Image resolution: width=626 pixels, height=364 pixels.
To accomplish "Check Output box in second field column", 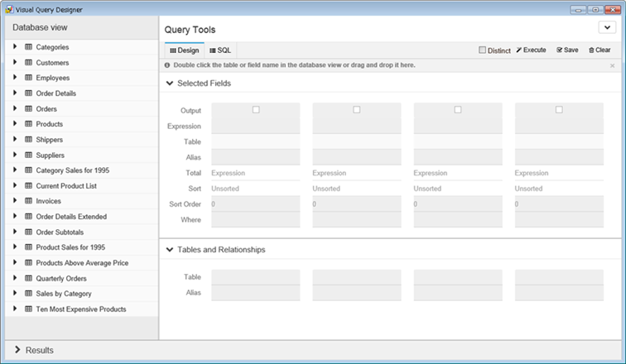I will (357, 110).
